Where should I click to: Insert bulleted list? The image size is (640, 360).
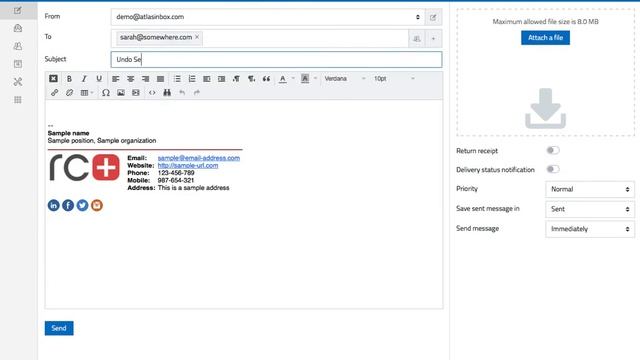tap(177, 78)
